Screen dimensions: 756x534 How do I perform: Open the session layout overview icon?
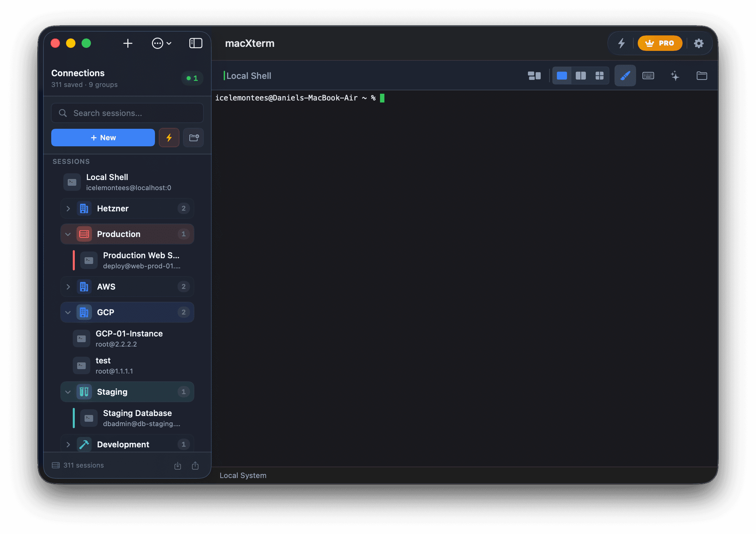point(534,76)
